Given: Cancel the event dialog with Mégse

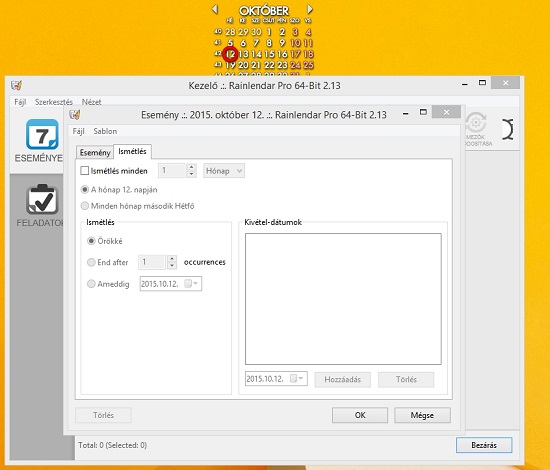Looking at the screenshot, I should pyautogui.click(x=422, y=415).
